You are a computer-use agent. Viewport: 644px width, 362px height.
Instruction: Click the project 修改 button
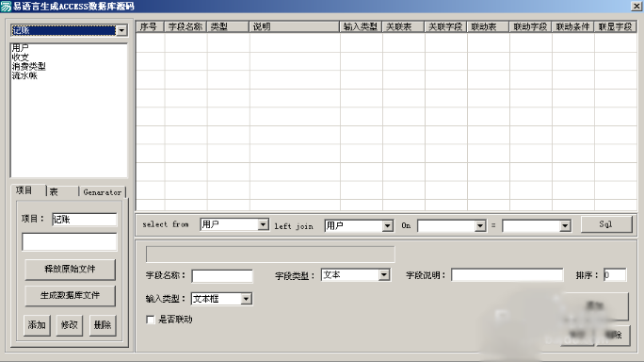70,325
